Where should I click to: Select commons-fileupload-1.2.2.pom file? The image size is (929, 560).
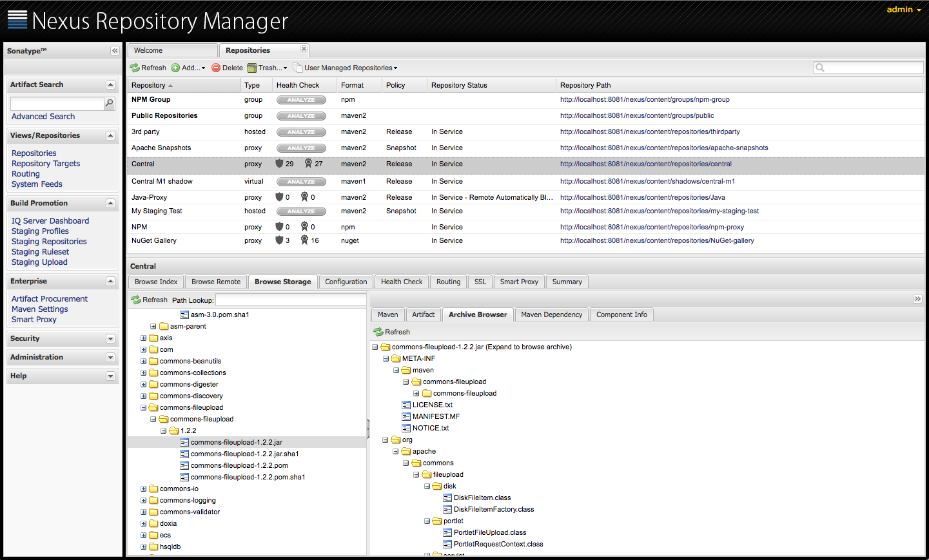[239, 465]
